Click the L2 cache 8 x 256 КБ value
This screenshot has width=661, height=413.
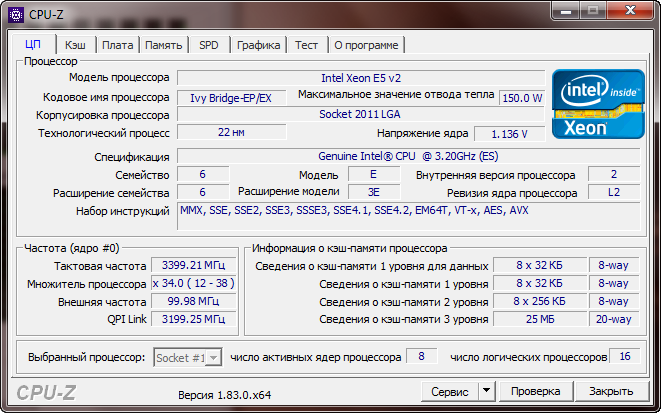coord(540,301)
